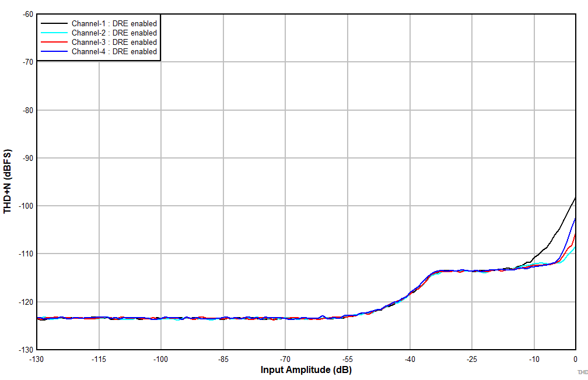Click the red line sample in the legend
This screenshot has height=380, width=588.
55,42
